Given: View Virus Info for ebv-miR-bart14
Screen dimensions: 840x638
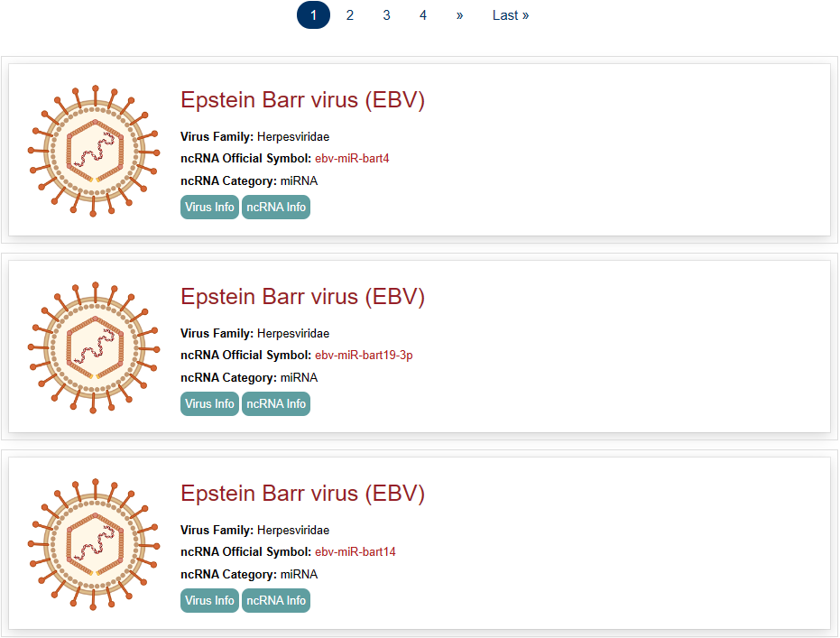Looking at the screenshot, I should [x=209, y=601].
